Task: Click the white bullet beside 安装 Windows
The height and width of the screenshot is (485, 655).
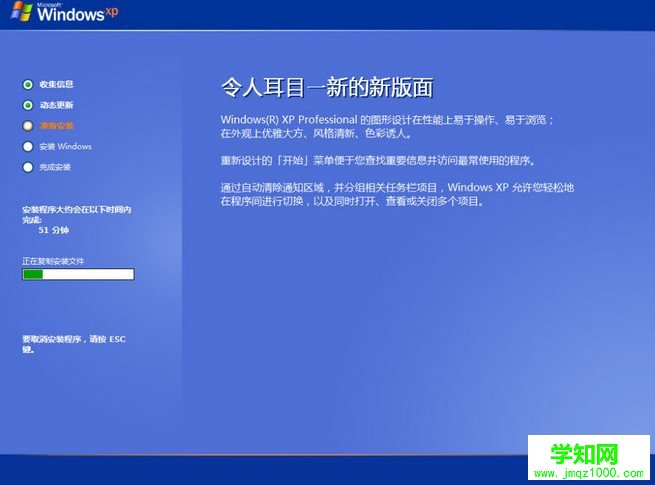Action: (28, 147)
